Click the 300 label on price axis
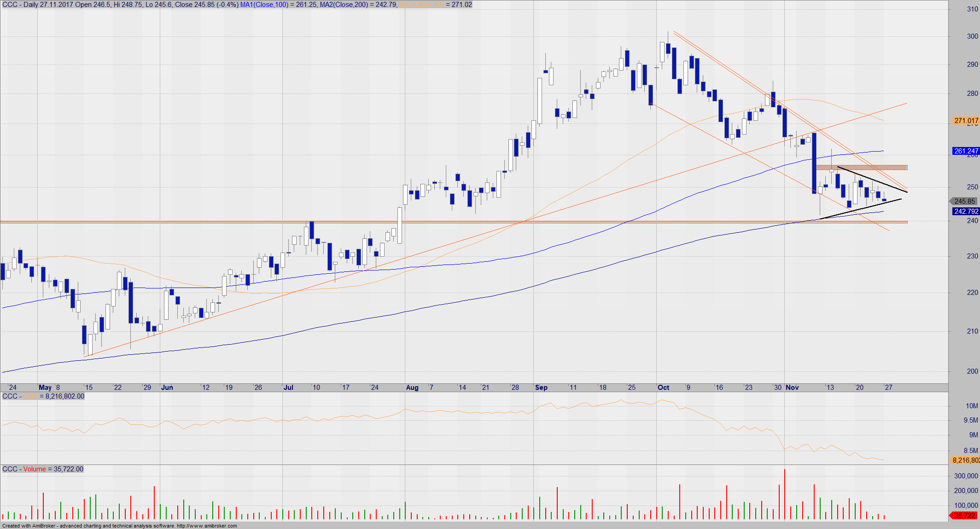The height and width of the screenshot is (529, 980). point(972,36)
